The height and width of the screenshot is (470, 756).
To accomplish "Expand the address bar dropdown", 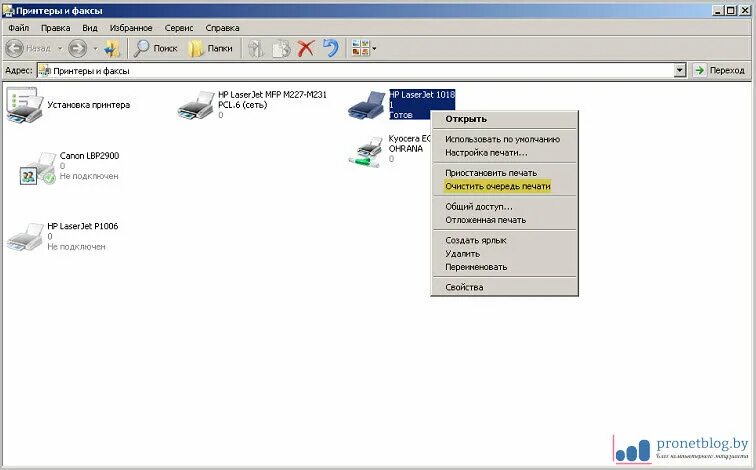I will point(680,70).
